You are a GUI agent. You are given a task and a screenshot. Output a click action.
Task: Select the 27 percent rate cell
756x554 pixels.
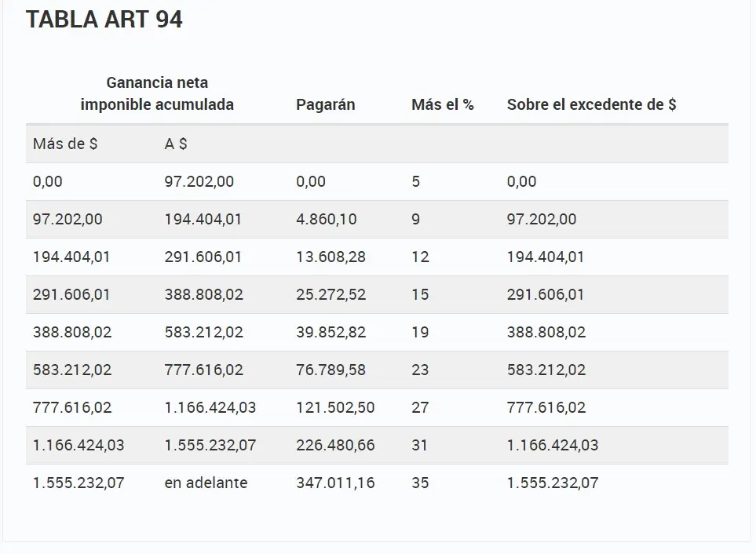click(x=420, y=407)
